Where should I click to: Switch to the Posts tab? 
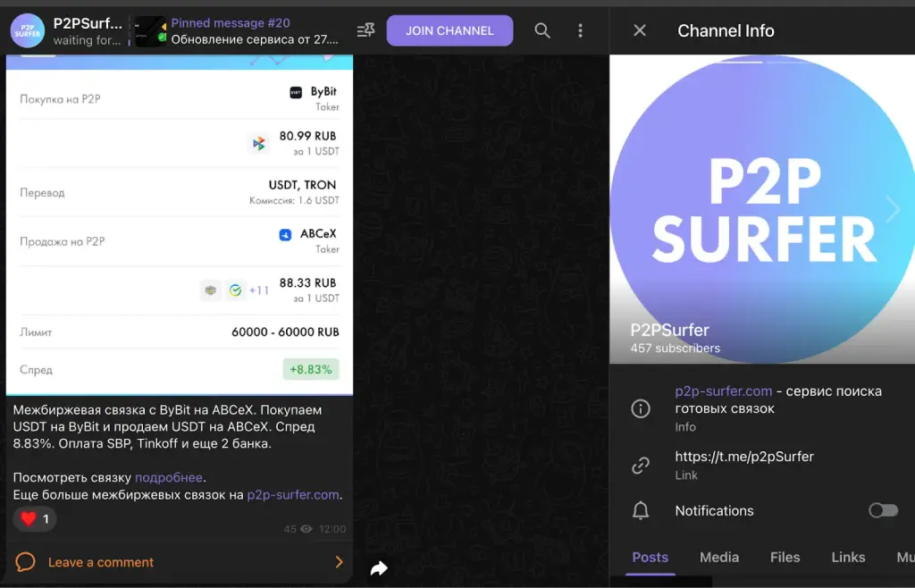(651, 557)
